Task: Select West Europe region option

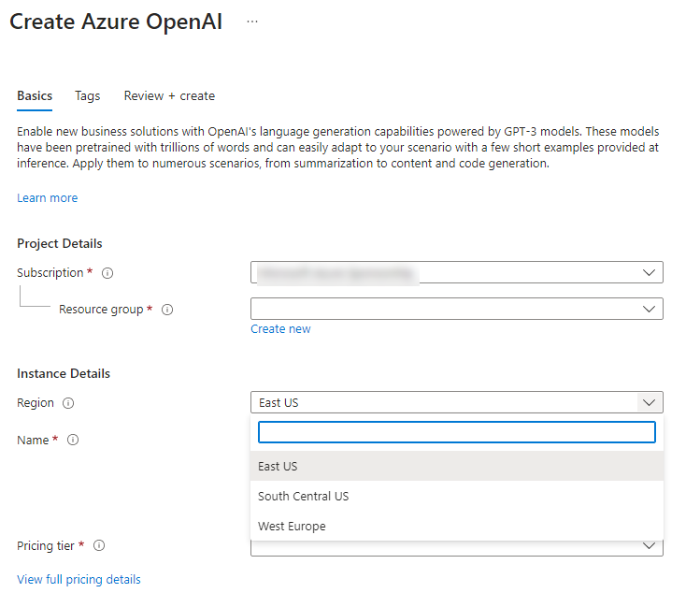Action: tap(457, 526)
